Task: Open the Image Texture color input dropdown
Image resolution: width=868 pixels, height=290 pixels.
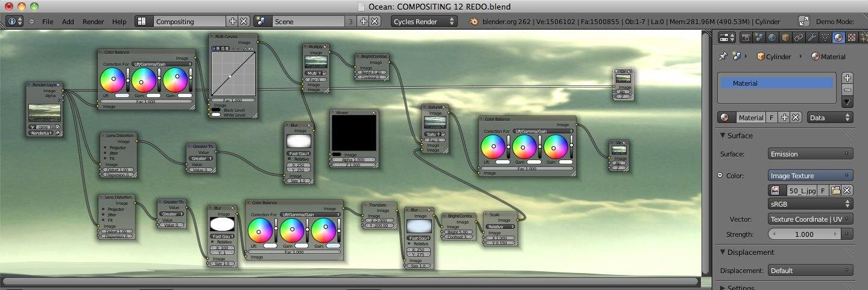Action: pyautogui.click(x=811, y=176)
